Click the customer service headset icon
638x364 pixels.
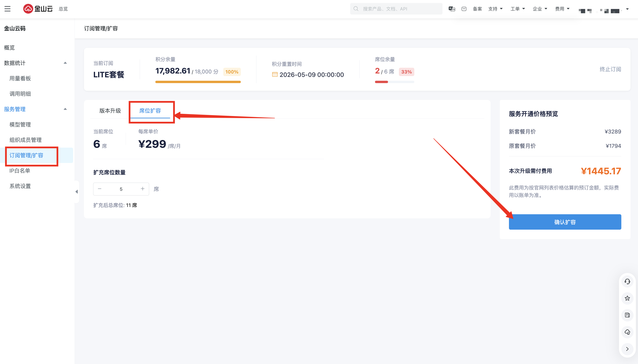627,282
